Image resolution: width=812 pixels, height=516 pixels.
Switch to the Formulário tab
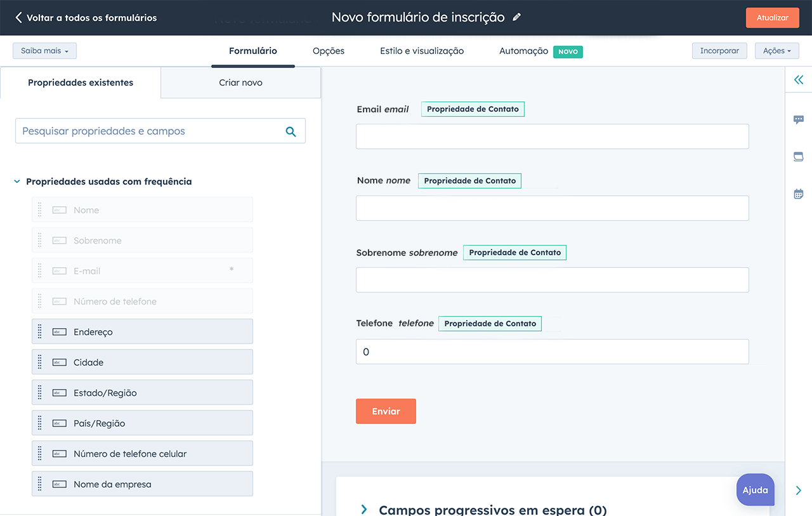253,51
